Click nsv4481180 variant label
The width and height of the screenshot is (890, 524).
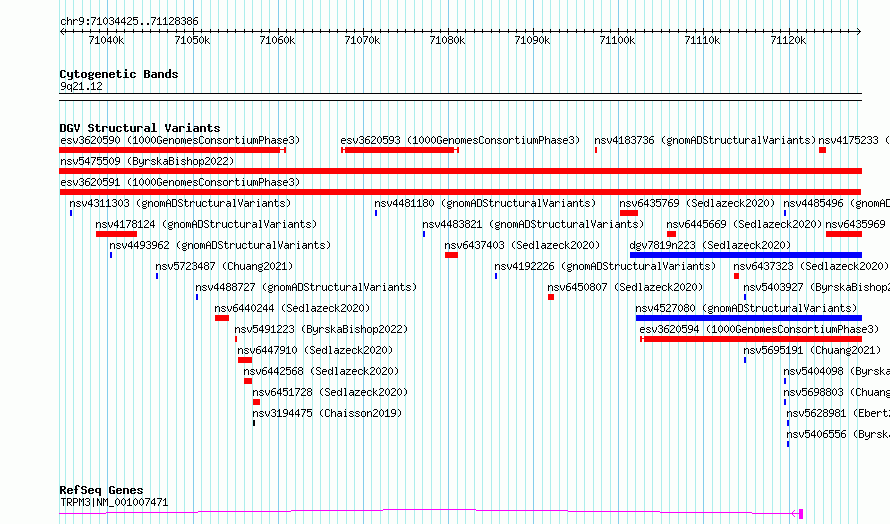point(485,203)
